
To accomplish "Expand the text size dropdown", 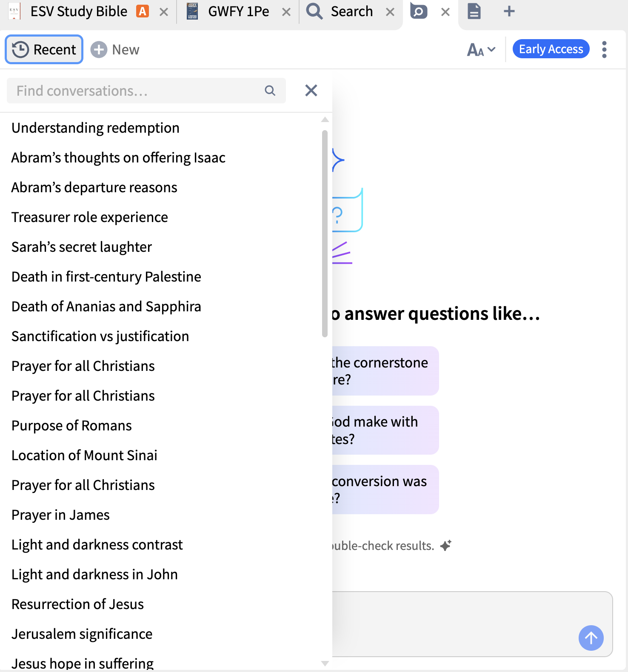I will tap(481, 49).
